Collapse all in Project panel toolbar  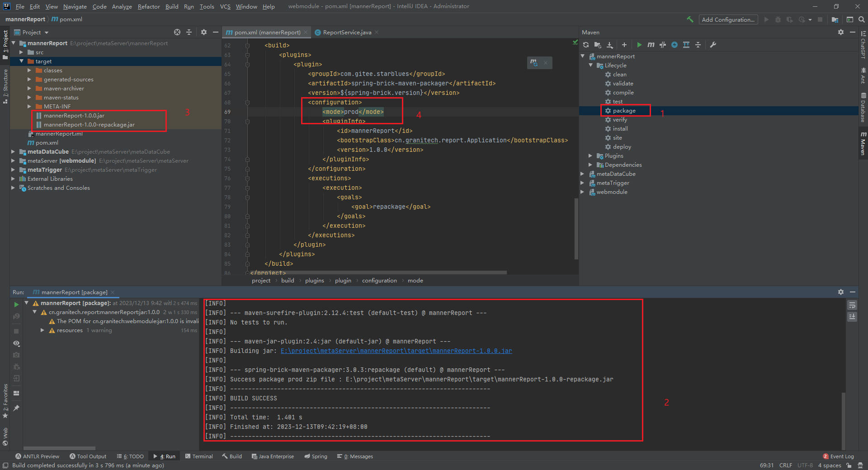click(x=189, y=32)
